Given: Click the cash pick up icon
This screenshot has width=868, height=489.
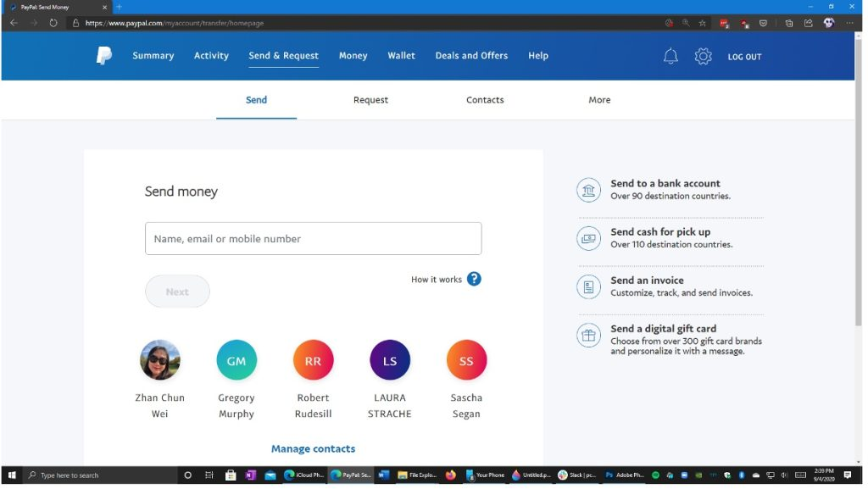Looking at the screenshot, I should (588, 238).
